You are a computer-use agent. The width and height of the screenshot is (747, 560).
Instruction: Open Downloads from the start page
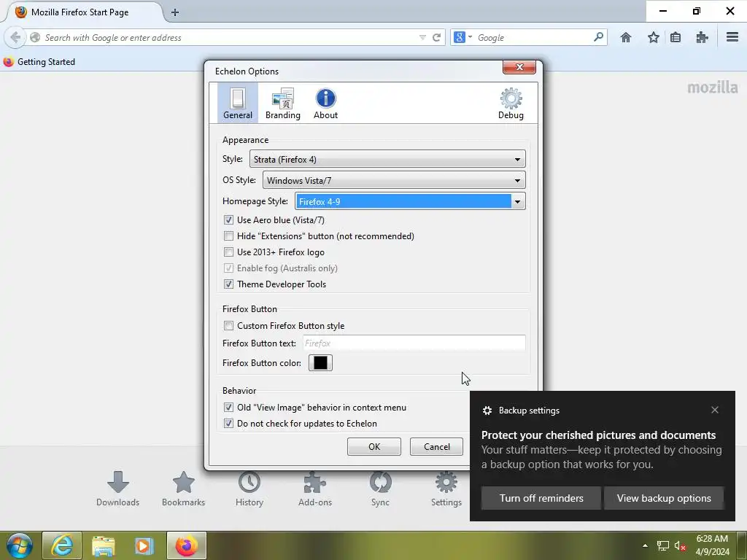(117, 489)
